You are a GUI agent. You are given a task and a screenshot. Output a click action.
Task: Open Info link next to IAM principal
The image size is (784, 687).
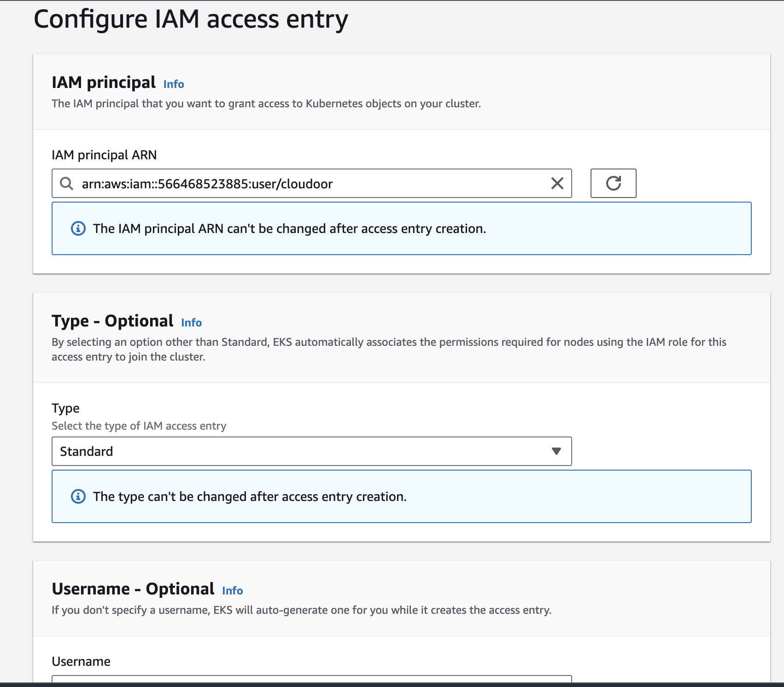coord(174,84)
